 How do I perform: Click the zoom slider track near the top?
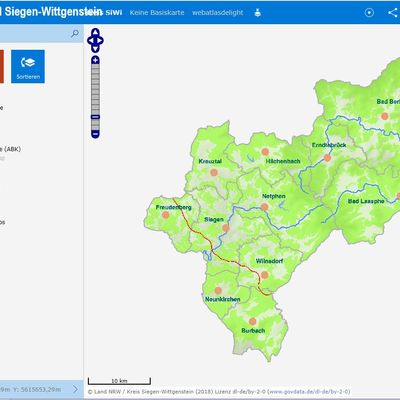pos(95,68)
